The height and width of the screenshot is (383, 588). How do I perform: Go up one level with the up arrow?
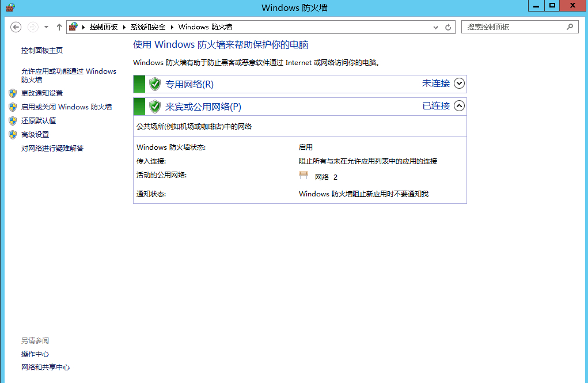[59, 27]
